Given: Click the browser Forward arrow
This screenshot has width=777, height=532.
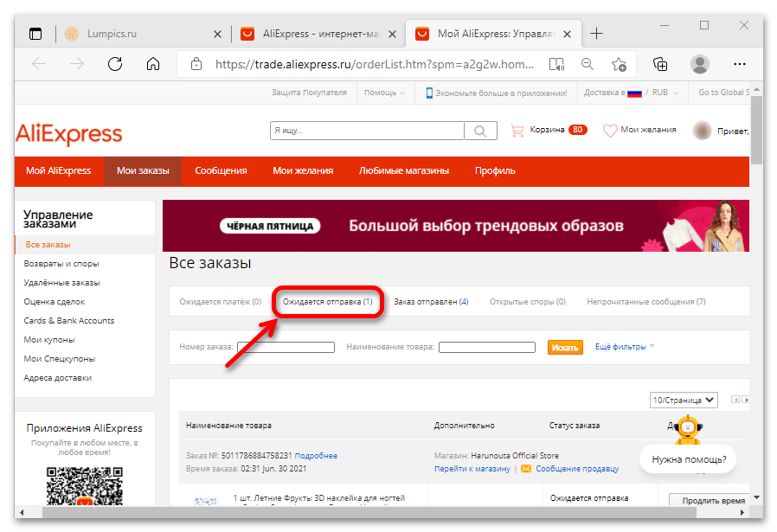Looking at the screenshot, I should point(77,64).
